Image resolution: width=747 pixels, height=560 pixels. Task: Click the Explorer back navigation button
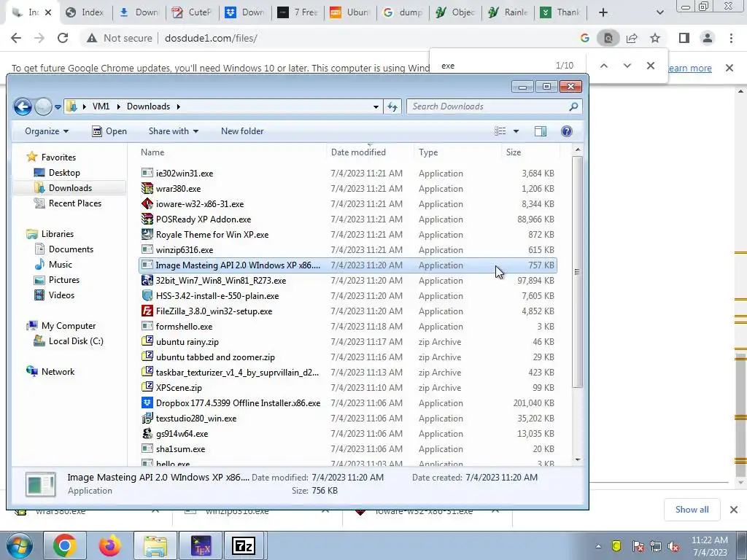(x=23, y=106)
